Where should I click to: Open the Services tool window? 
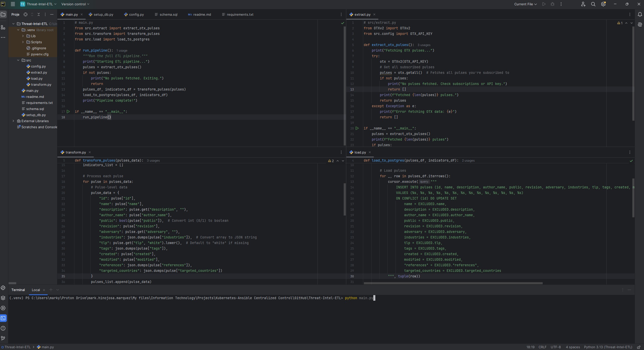click(x=3, y=308)
